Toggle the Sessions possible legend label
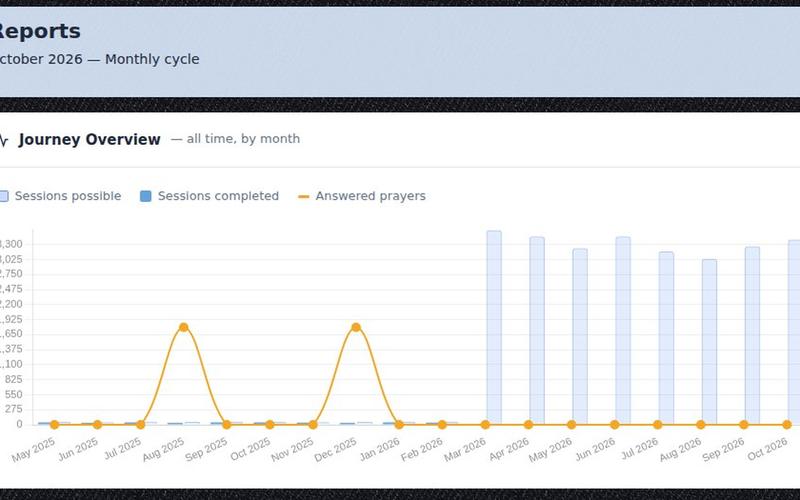This screenshot has width=800, height=500. pyautogui.click(x=68, y=196)
